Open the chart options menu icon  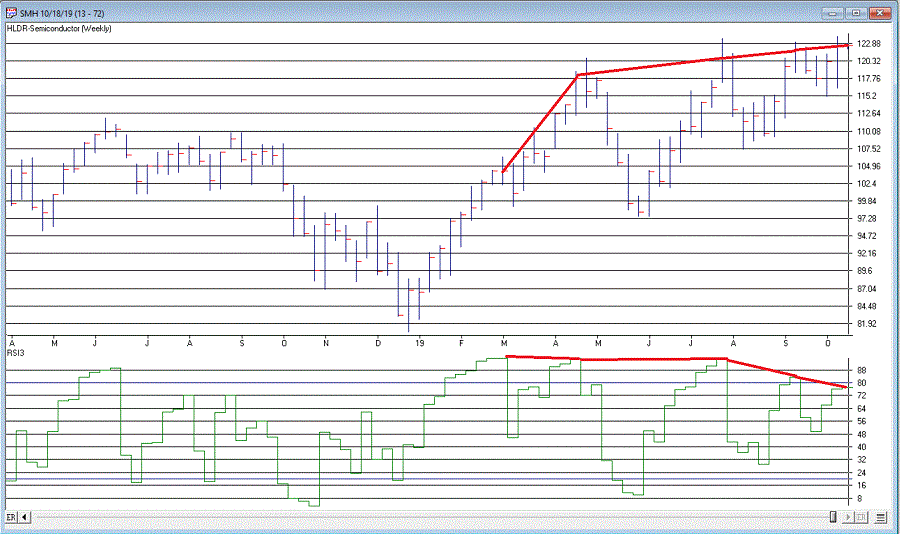881,517
